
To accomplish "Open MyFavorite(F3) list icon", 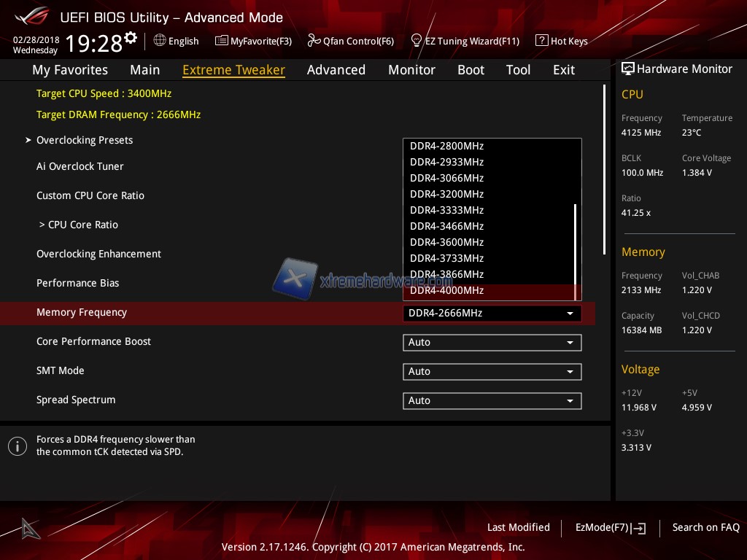I will tap(222, 41).
